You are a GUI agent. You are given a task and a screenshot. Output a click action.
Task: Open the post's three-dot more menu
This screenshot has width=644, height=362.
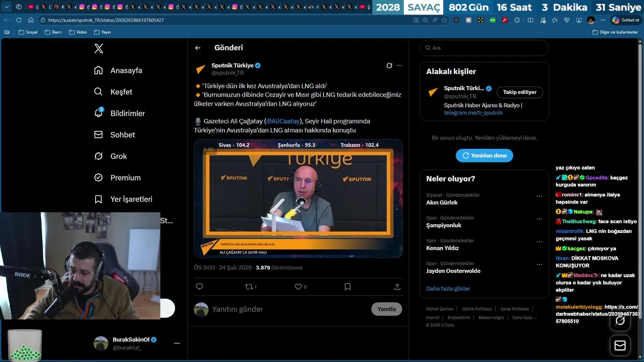(399, 65)
